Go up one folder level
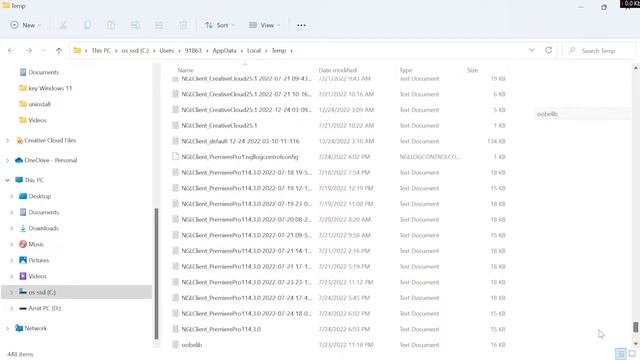Image resolution: width=640 pixels, height=360 pixels. (59, 51)
